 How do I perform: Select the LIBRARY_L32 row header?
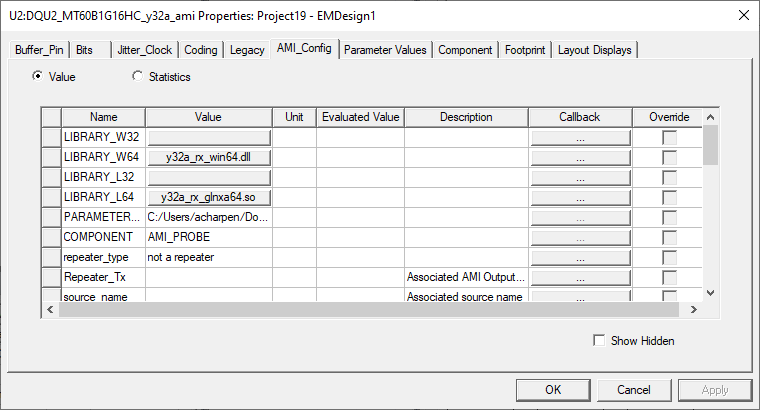click(x=51, y=177)
